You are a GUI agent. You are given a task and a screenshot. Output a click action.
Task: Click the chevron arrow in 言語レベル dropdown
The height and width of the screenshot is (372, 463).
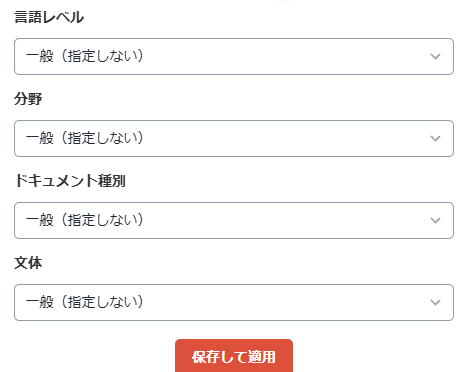tap(435, 56)
